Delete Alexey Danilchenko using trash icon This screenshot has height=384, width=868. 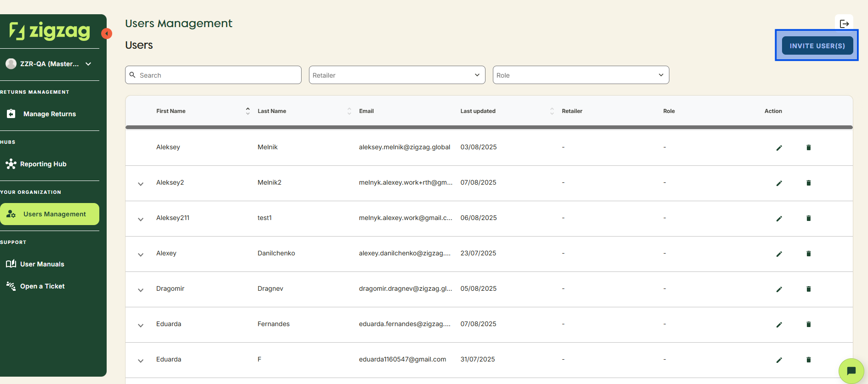click(808, 254)
